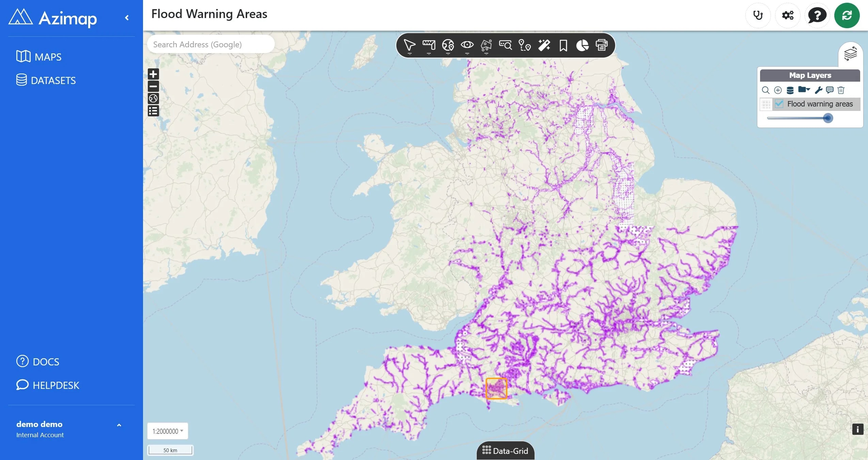This screenshot has width=868, height=460.
Task: Click the print map icon
Action: 601,45
